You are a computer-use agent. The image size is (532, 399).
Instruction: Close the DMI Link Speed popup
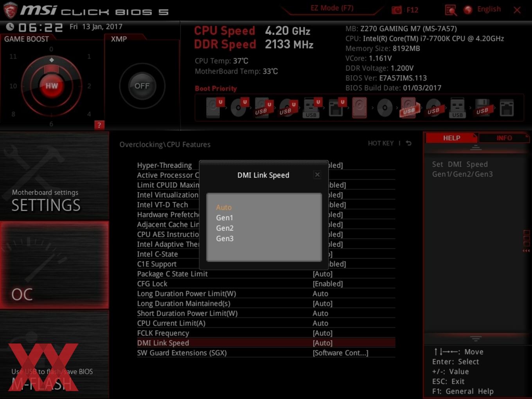click(317, 174)
